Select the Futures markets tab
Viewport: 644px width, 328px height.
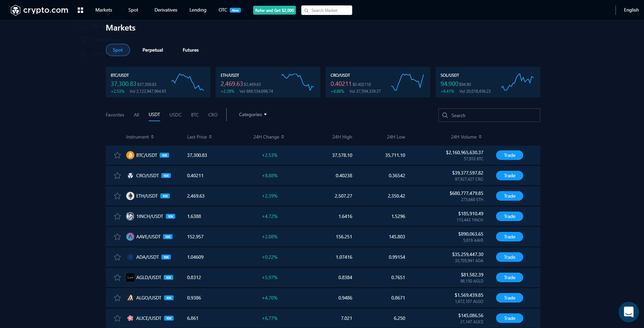(x=191, y=50)
